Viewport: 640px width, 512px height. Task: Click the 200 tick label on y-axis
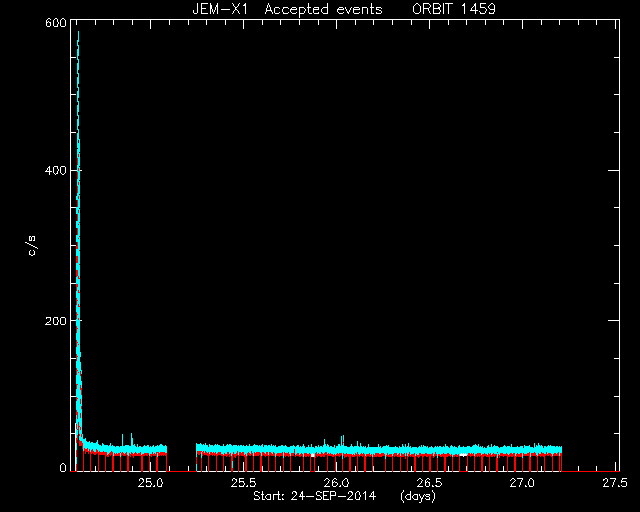pos(56,321)
